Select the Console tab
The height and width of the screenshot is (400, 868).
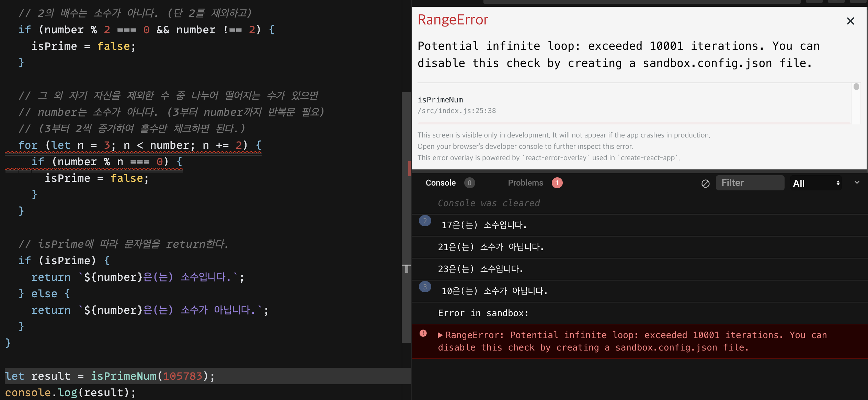(x=441, y=183)
